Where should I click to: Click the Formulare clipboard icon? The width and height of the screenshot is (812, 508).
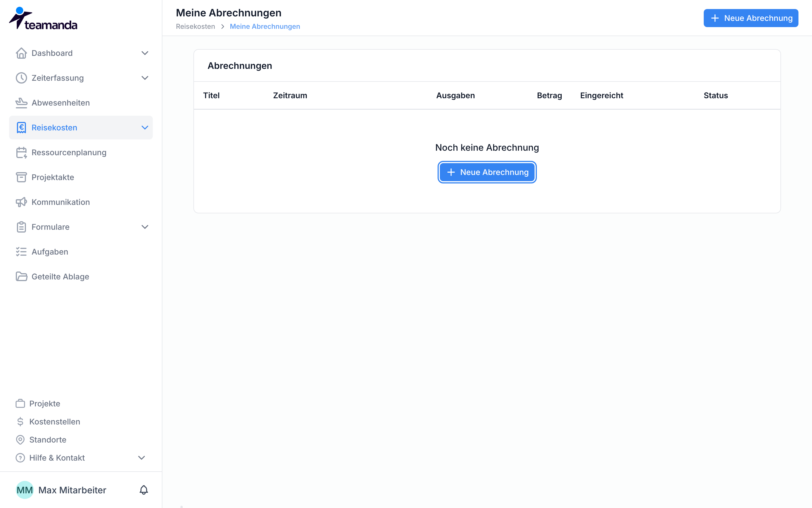21,227
